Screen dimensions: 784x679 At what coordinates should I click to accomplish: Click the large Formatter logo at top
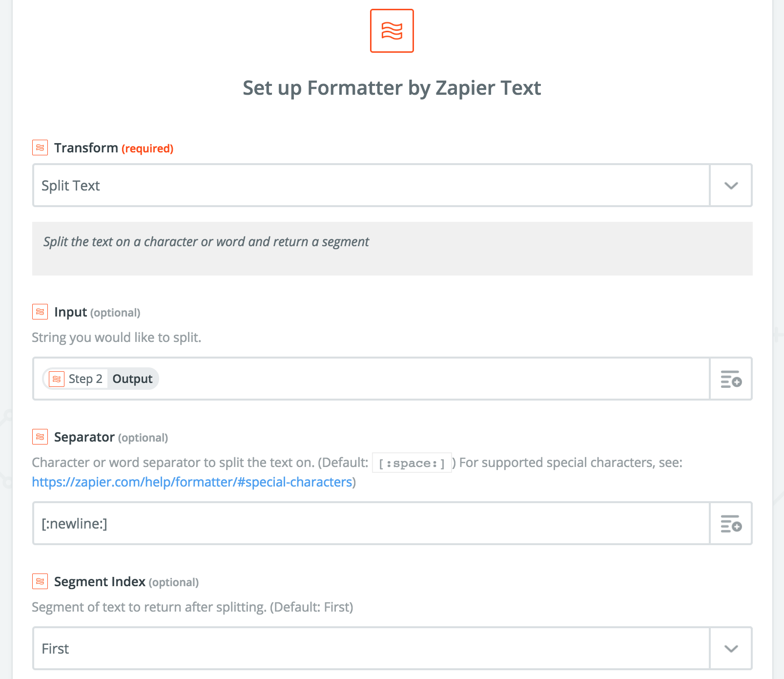pyautogui.click(x=392, y=31)
